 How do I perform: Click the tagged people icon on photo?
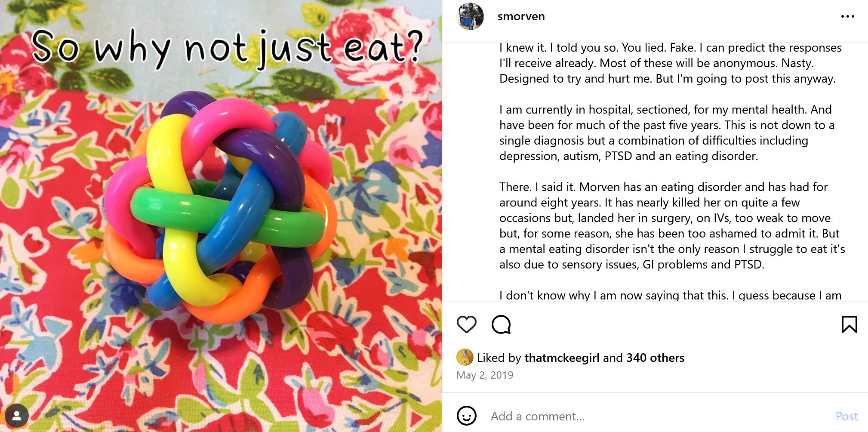click(x=17, y=416)
